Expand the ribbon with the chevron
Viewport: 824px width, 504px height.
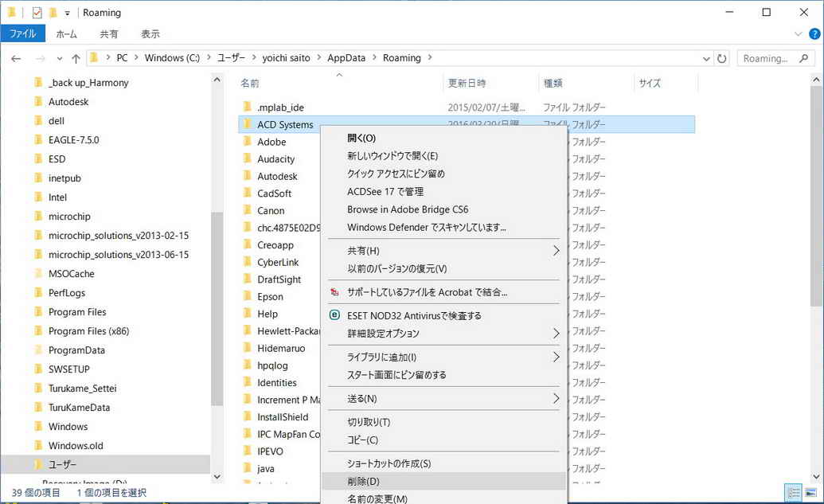(x=799, y=34)
